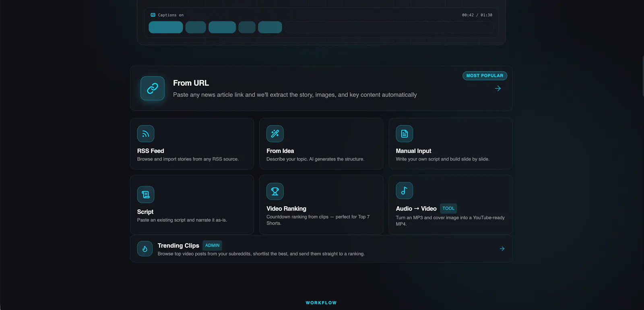644x310 pixels.
Task: Open the Video Ranking option
Action: pos(321,205)
